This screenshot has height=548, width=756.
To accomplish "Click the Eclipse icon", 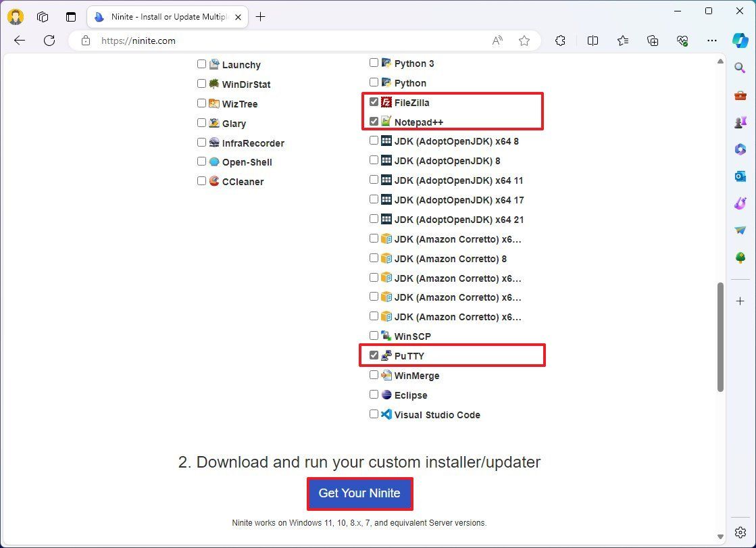I will tap(386, 395).
